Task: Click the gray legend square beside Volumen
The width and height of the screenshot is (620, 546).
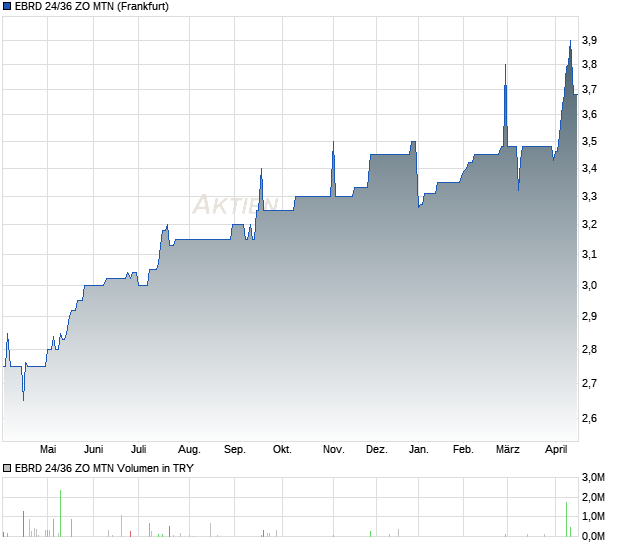Action: click(x=7, y=468)
